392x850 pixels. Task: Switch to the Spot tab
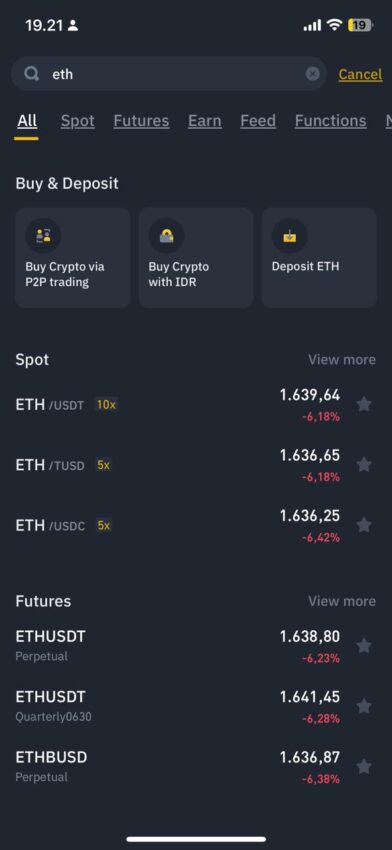point(78,121)
